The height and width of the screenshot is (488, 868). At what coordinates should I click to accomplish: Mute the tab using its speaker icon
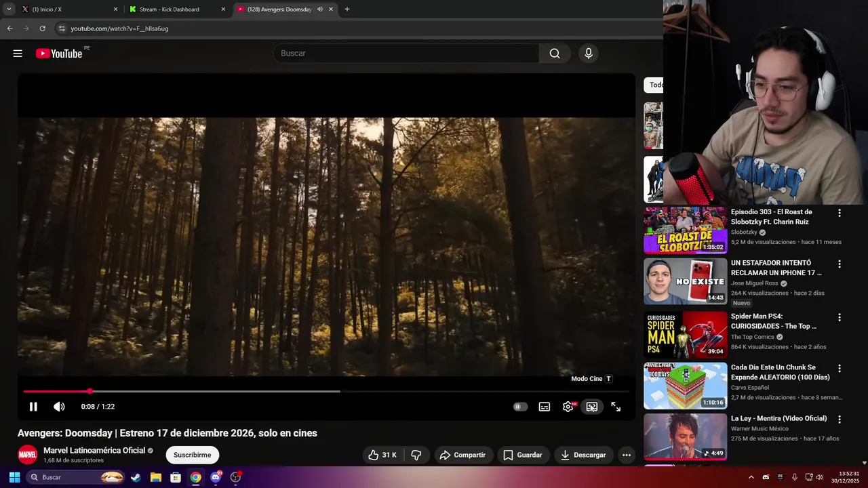320,9
